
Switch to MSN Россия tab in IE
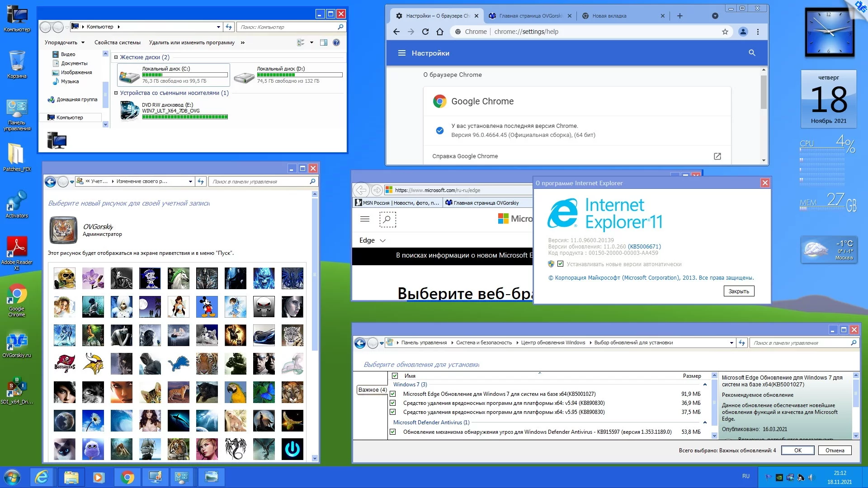click(x=398, y=203)
